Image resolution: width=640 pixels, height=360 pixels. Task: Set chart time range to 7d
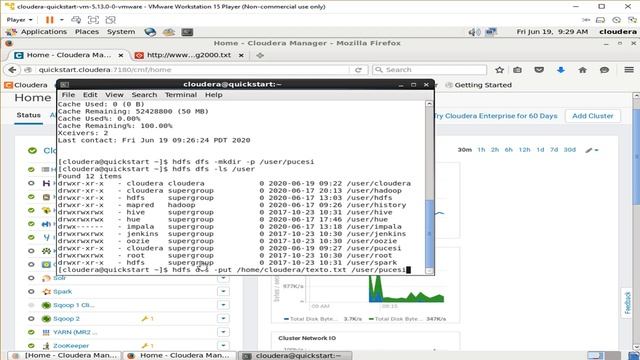[553, 150]
